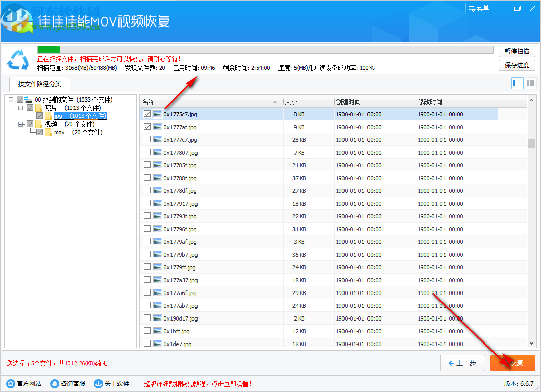The width and height of the screenshot is (541, 392).
Task: Switch to thumbnail grid view icon
Action: point(531,83)
